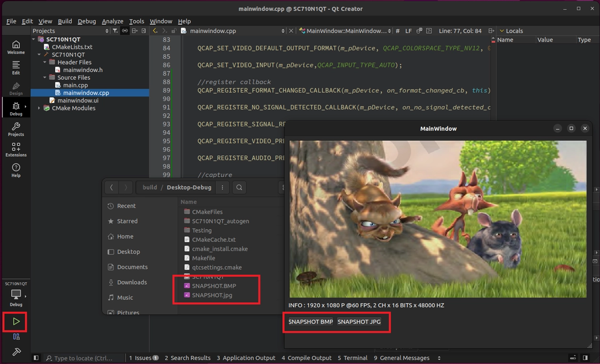Click the split editor icon near Line/Col
This screenshot has width=600, height=364.
coord(491,31)
